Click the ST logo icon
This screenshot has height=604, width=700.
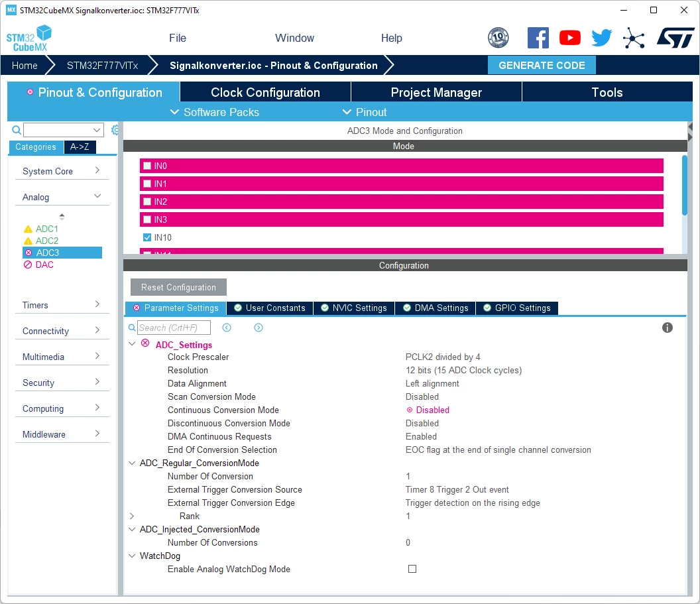point(675,38)
